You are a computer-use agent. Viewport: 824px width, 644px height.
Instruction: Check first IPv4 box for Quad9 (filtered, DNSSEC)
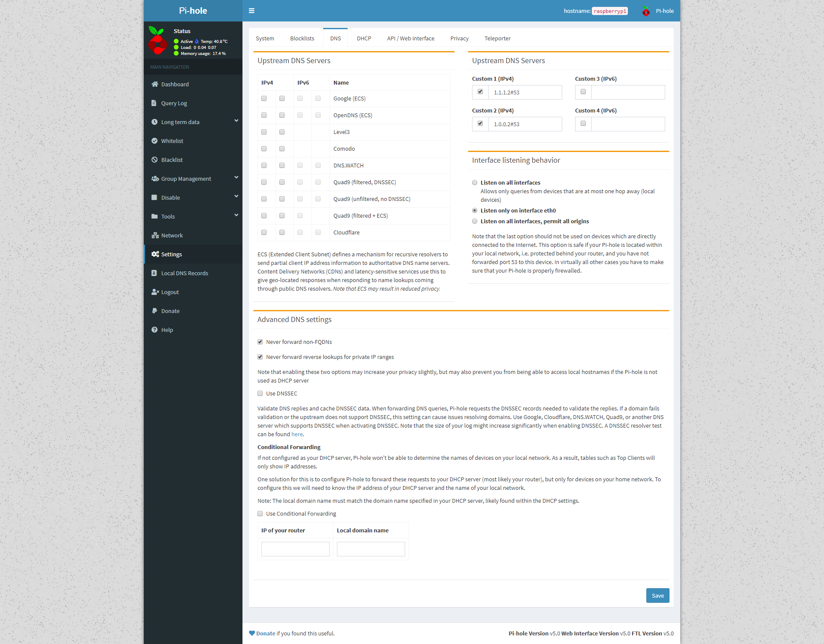coord(264,182)
